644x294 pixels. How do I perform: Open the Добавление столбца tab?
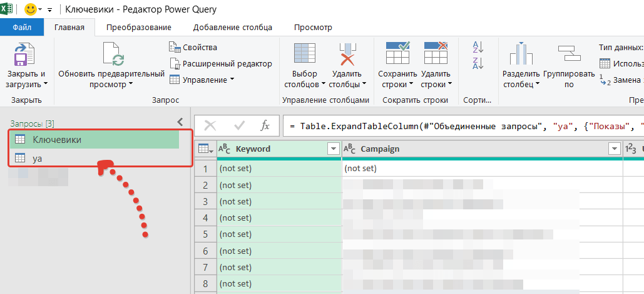(x=232, y=28)
